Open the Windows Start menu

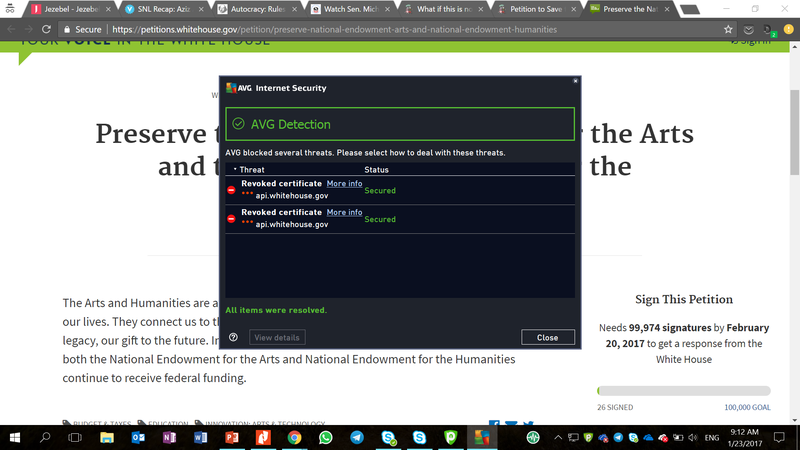(14, 438)
